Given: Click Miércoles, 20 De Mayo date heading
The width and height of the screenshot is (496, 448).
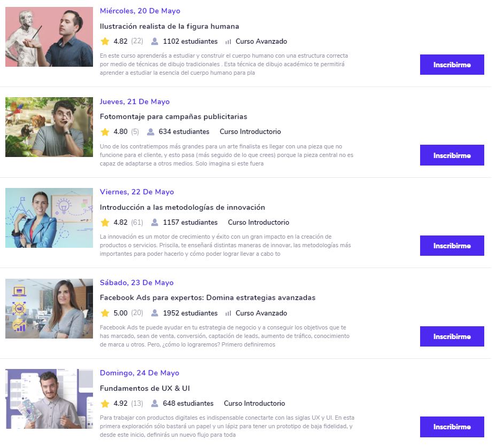Looking at the screenshot, I should point(140,11).
